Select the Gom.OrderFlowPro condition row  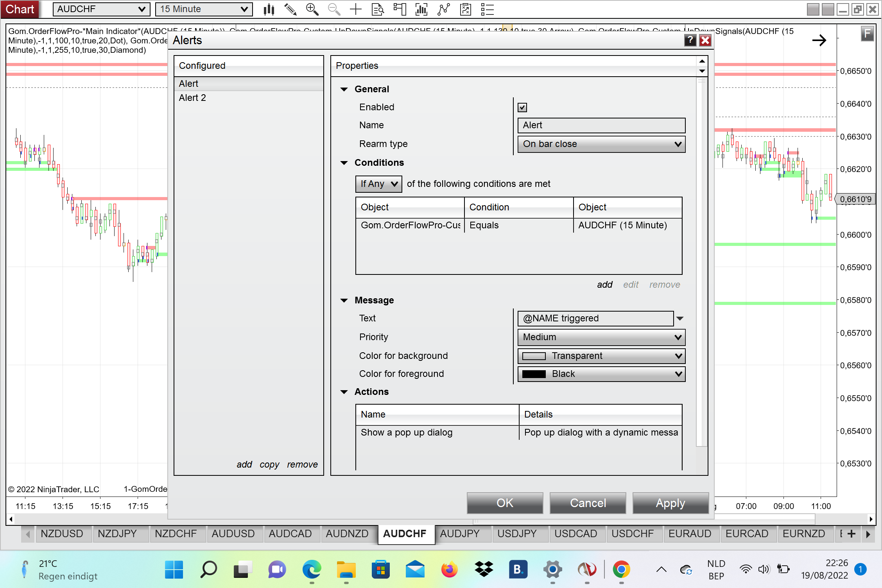[x=519, y=225]
